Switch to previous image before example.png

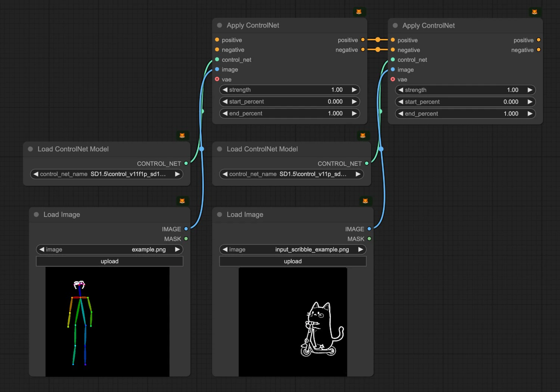[42, 249]
